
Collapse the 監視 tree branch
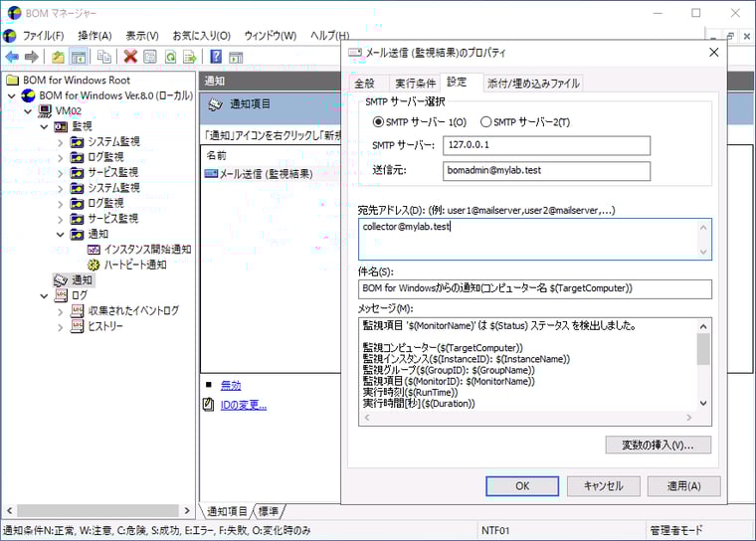[x=44, y=127]
